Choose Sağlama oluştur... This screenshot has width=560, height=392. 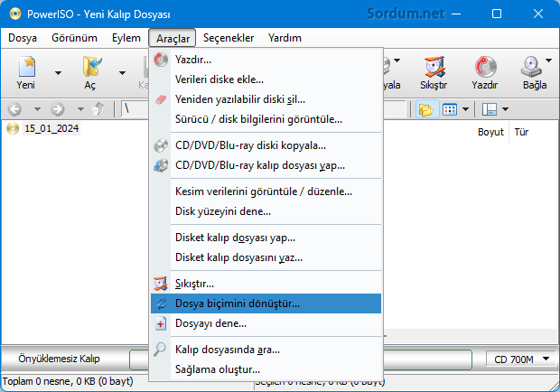pyautogui.click(x=266, y=369)
